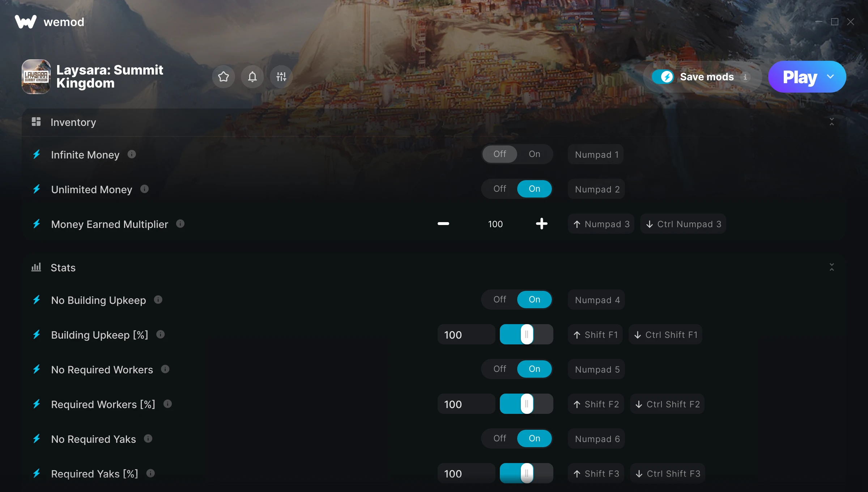Click the Ctrl Shift F1 hotkey binding
Viewport: 868px width, 492px height.
pos(665,335)
